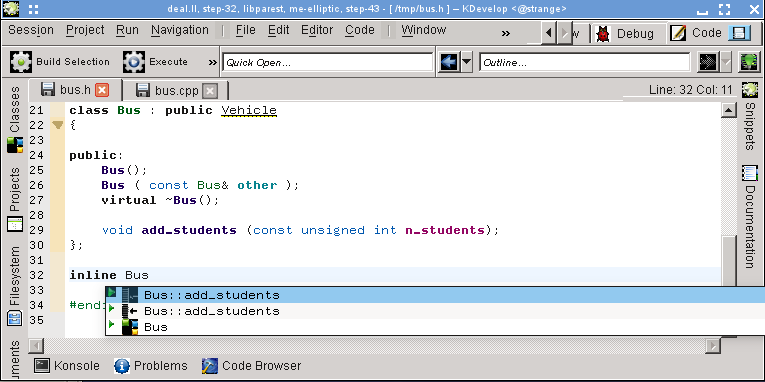
Task: Open the Problems tool view
Action: point(151,365)
